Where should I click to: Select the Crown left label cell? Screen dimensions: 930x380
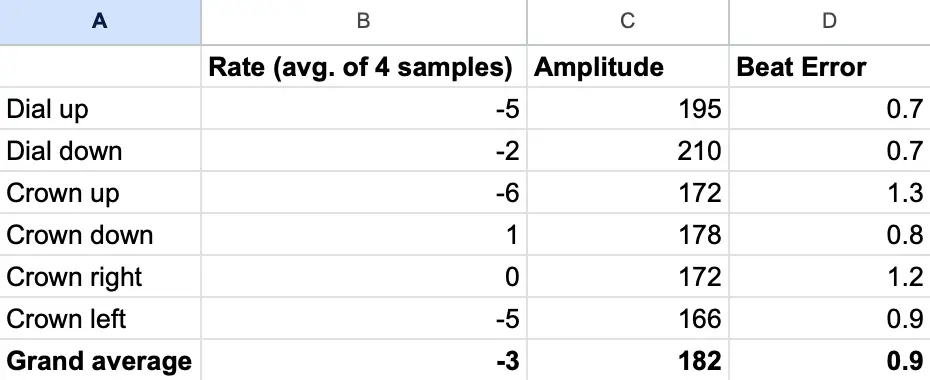pyautogui.click(x=100, y=319)
